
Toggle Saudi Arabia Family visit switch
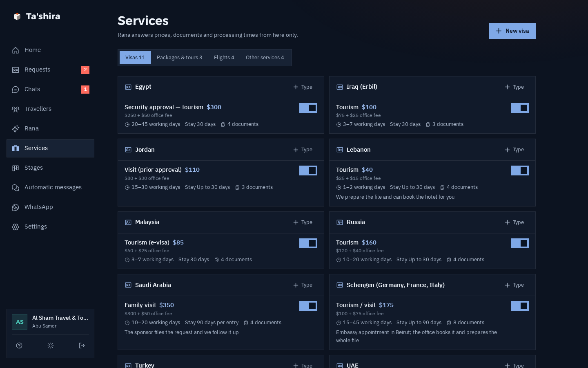point(308,306)
